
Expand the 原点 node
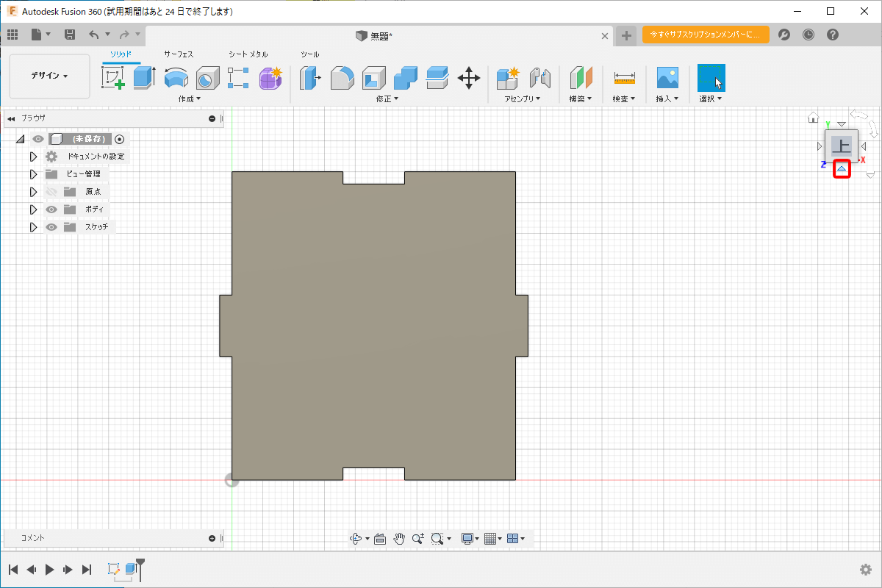pyautogui.click(x=33, y=192)
